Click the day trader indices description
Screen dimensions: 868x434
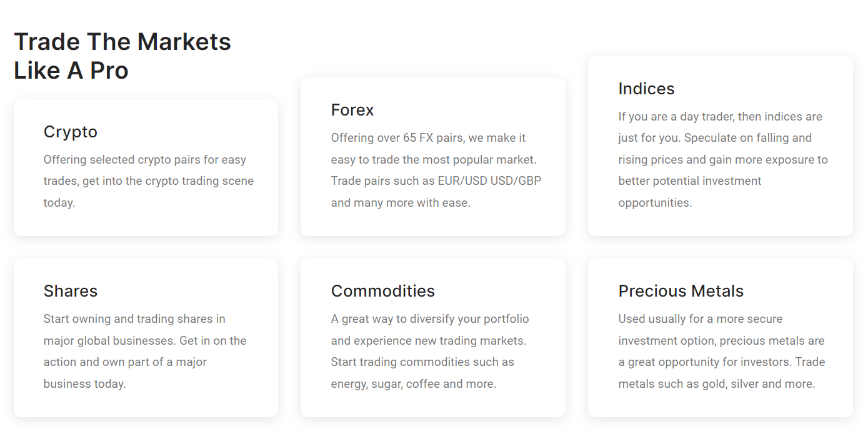[x=723, y=160]
